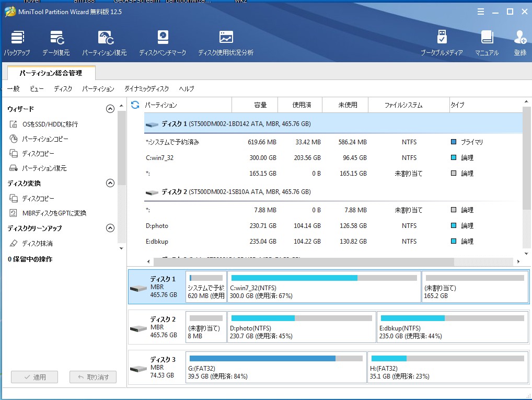Sort by 容量 column header

pyautogui.click(x=255, y=105)
